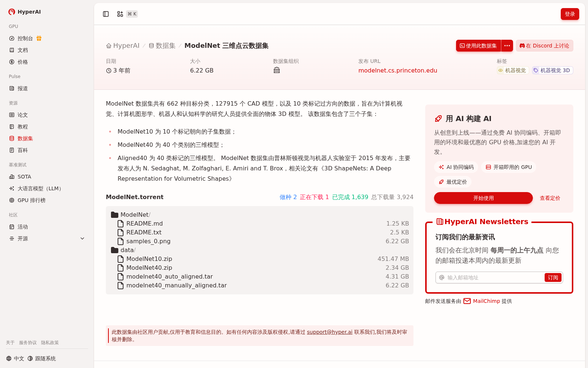Click 查看定价 link
This screenshot has width=588, height=368.
coord(550,198)
